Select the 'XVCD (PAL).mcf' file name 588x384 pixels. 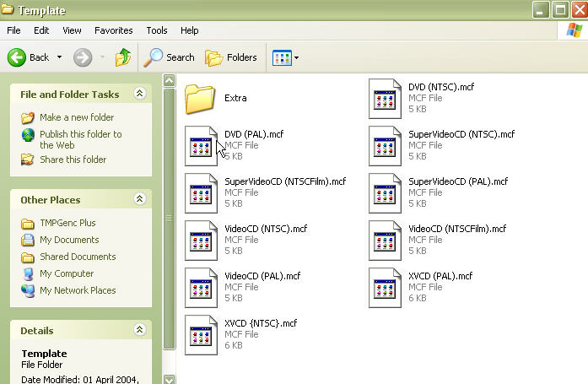point(440,276)
